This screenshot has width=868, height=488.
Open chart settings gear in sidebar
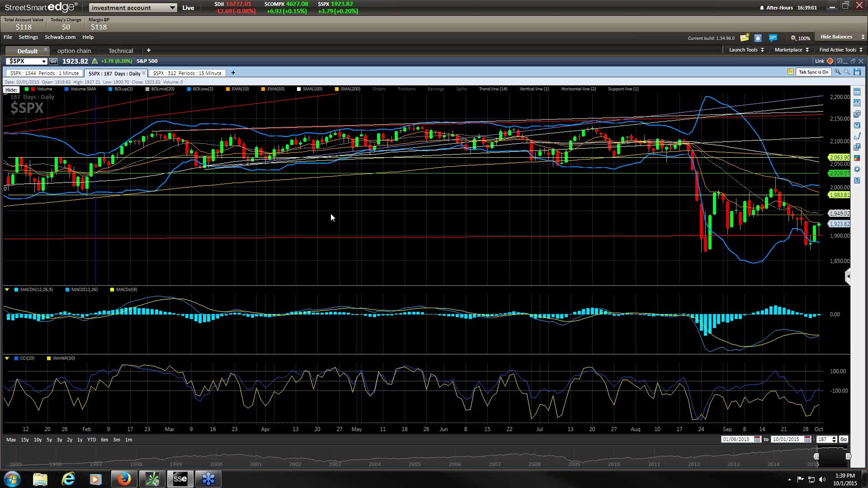point(857,169)
